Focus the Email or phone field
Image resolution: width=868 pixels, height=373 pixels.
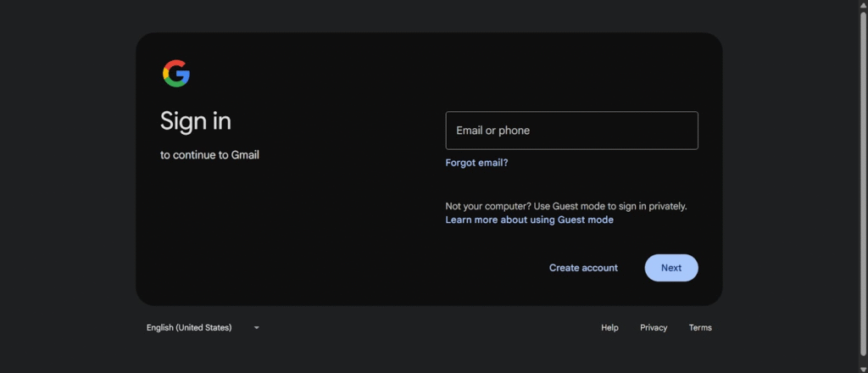point(571,131)
